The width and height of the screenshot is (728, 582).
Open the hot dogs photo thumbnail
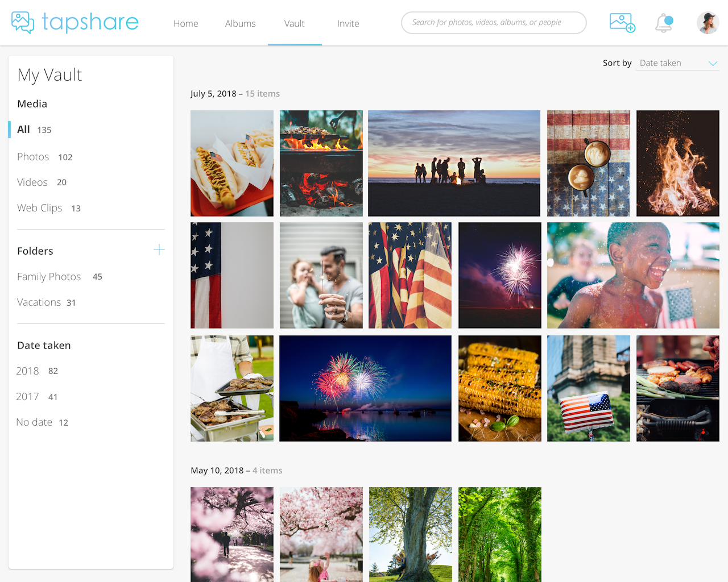point(232,163)
